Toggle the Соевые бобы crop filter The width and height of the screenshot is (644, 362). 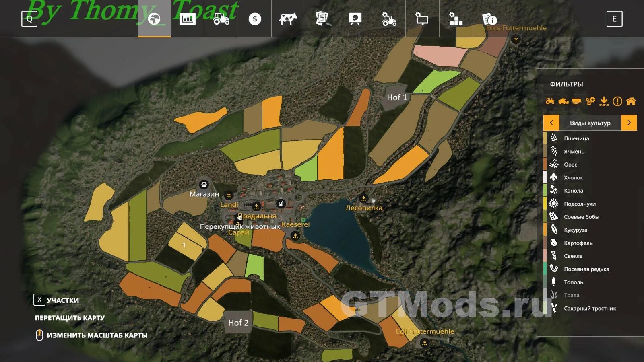coord(590,216)
